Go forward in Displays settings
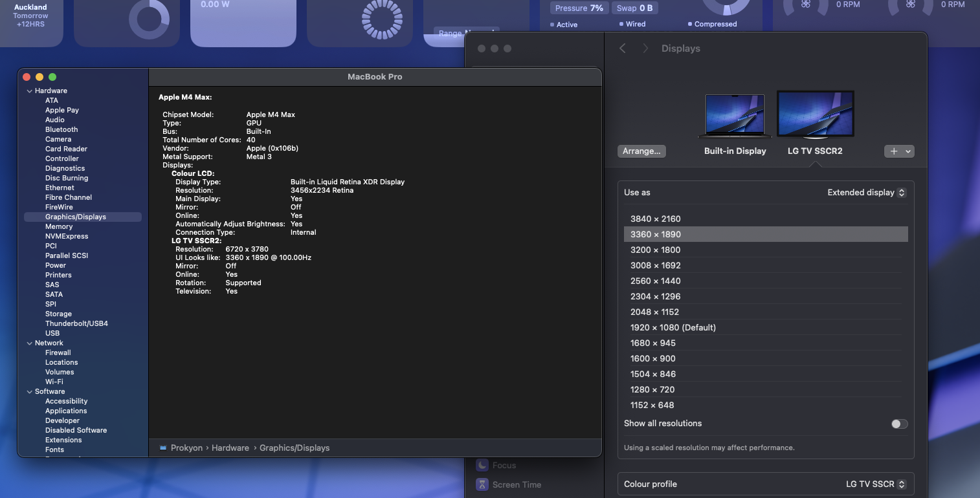Screen dimensions: 980x498 tap(645, 49)
